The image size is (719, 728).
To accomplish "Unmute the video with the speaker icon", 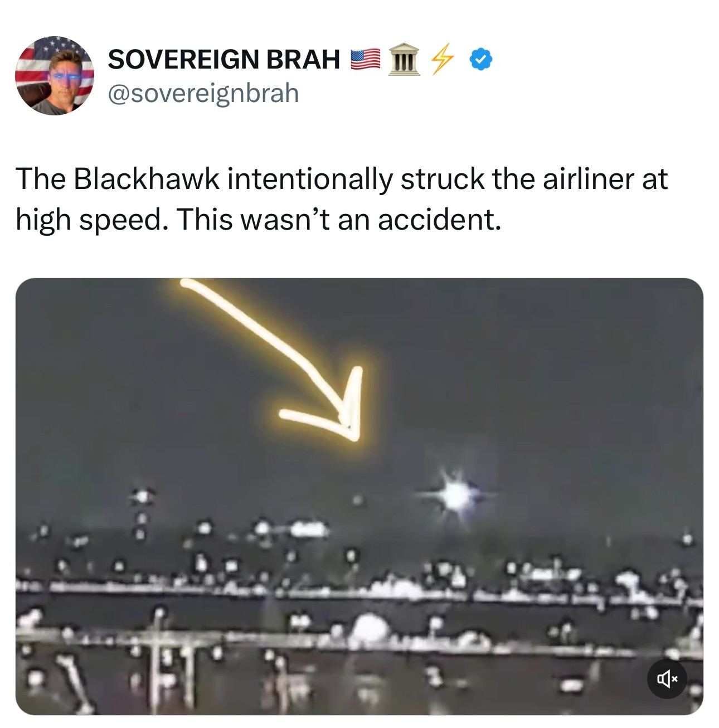I will click(x=667, y=678).
